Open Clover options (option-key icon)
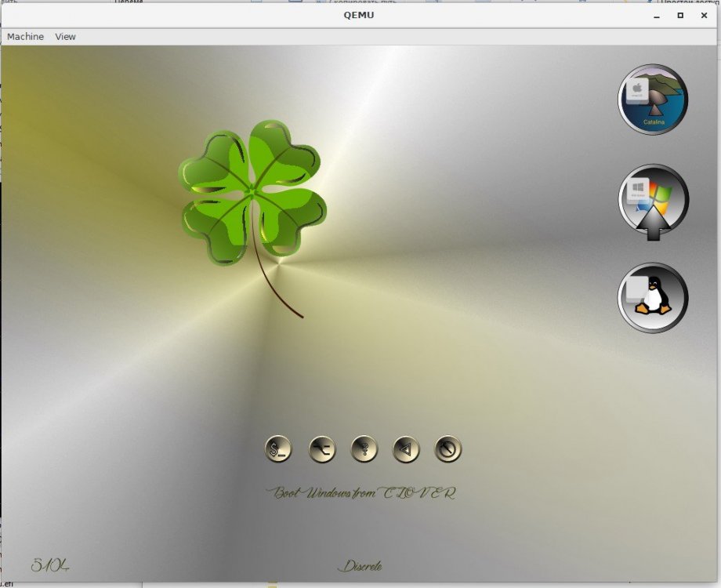 (322, 449)
